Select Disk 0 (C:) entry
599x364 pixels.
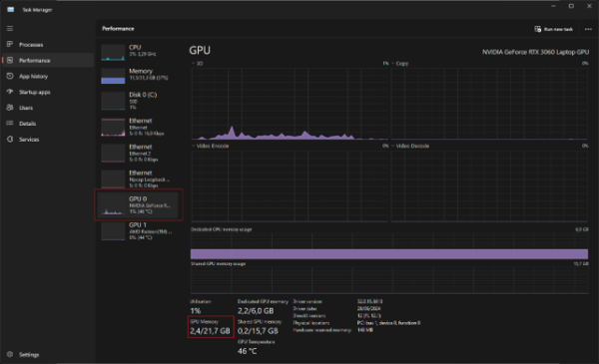tap(139, 101)
